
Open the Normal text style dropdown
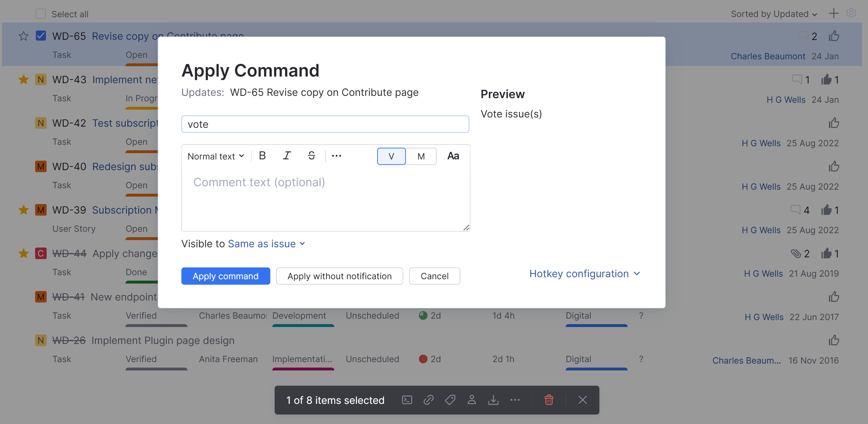click(x=216, y=156)
